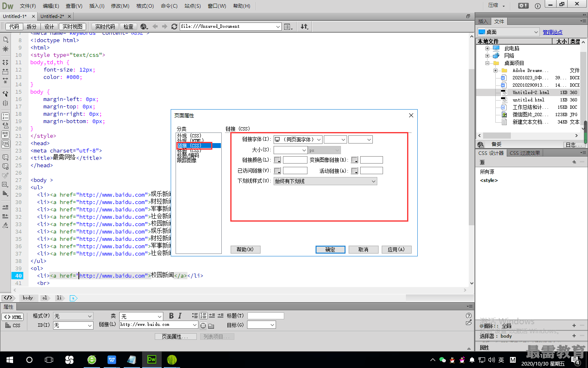Click the Task View taskbar icon
This screenshot has height=368, width=588.
click(x=49, y=360)
